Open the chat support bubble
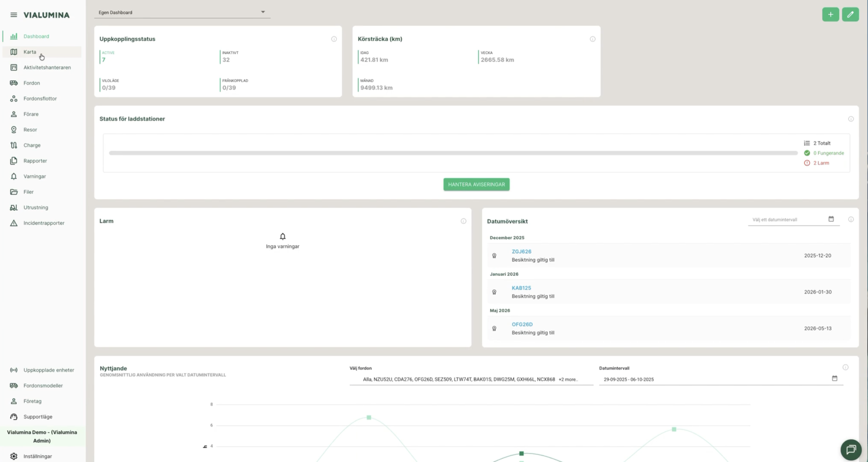The width and height of the screenshot is (868, 462). 851,450
